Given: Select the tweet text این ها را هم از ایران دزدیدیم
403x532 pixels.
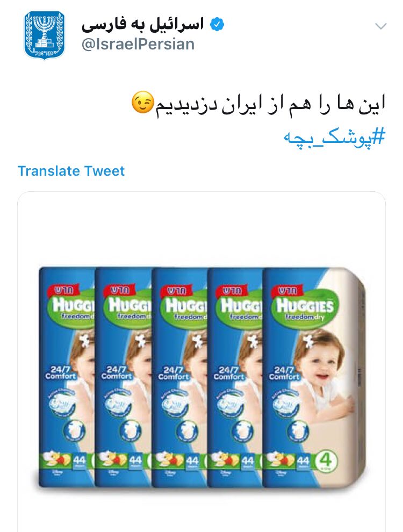Looking at the screenshot, I should click(x=270, y=104).
